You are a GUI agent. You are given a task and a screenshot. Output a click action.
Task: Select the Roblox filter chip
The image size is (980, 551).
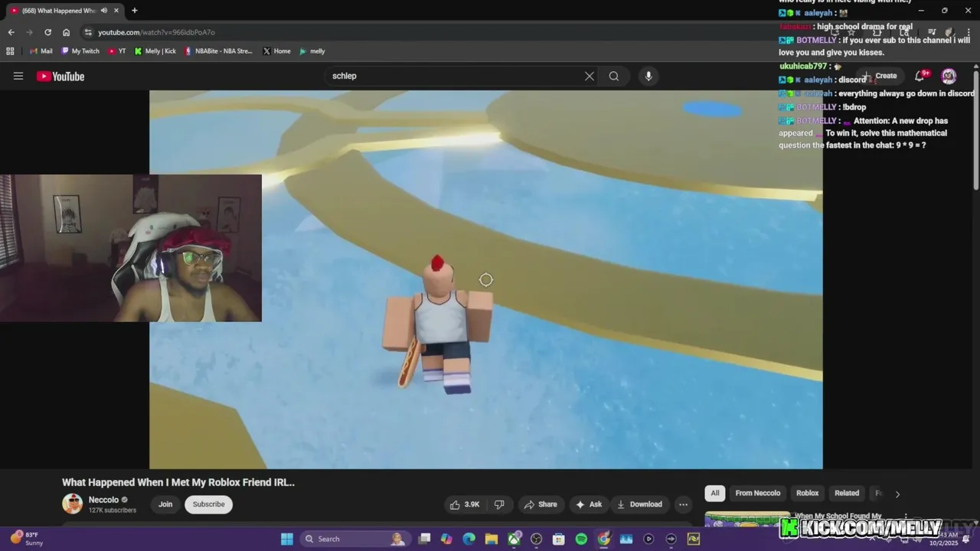(807, 493)
